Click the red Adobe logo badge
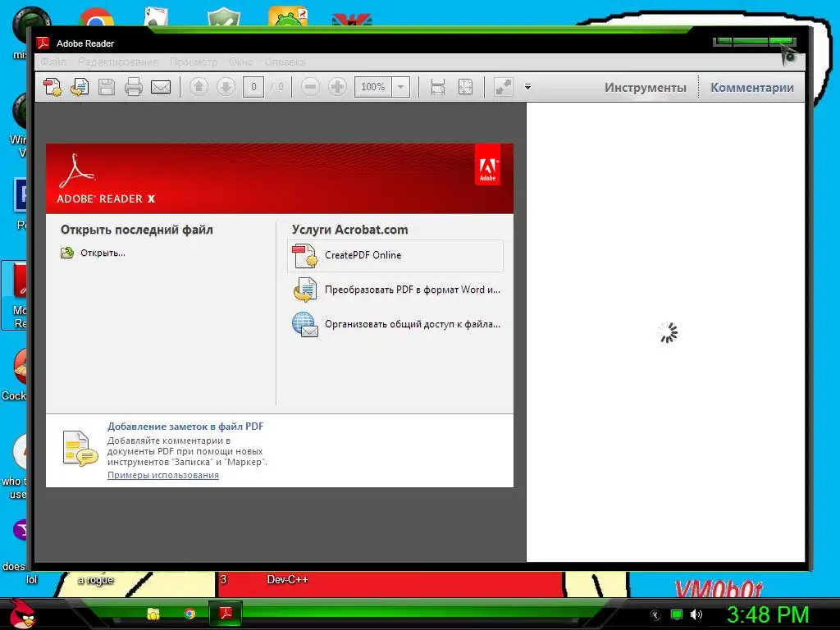The image size is (840, 630). click(x=487, y=165)
